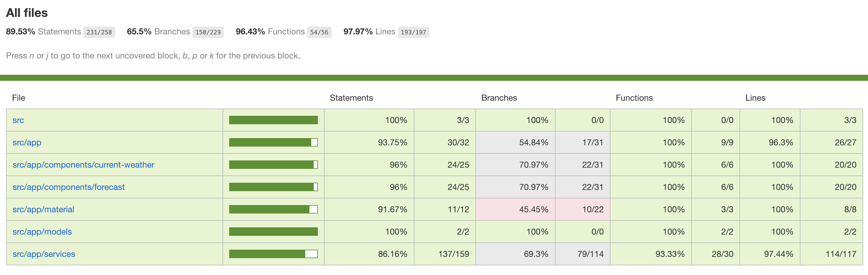Click the 45.45% branches cell for material
This screenshot has width=868, height=275.
click(x=534, y=209)
